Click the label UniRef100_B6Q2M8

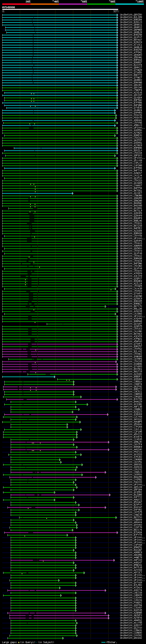pyautogui.click(x=131, y=477)
